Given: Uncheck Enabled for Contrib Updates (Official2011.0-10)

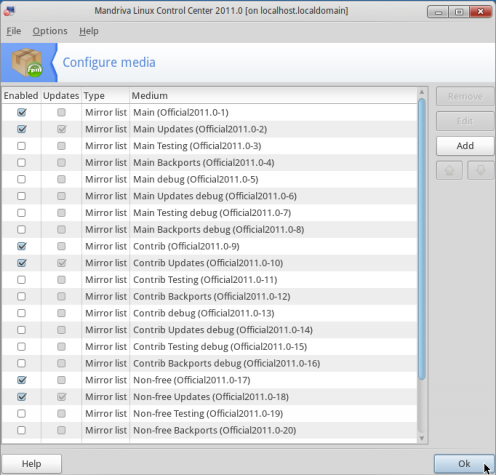Looking at the screenshot, I should tap(22, 263).
